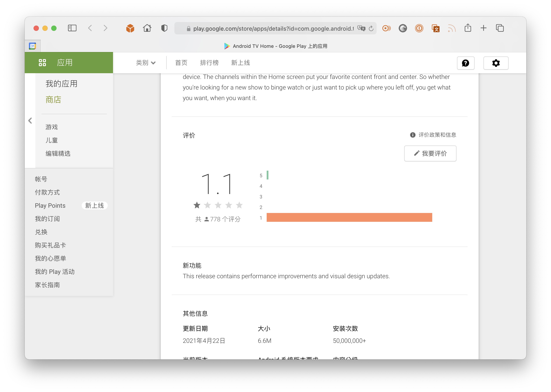Click the 我要评价 write review button

point(430,153)
